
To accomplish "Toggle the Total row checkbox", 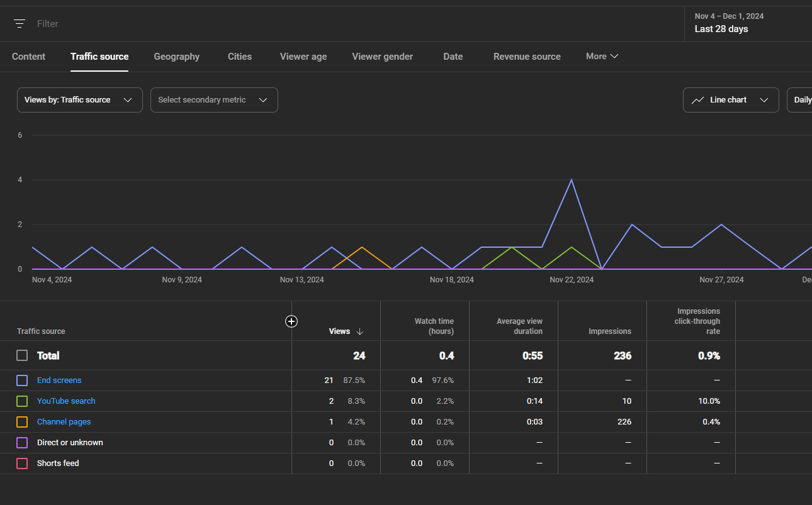I will [x=22, y=356].
